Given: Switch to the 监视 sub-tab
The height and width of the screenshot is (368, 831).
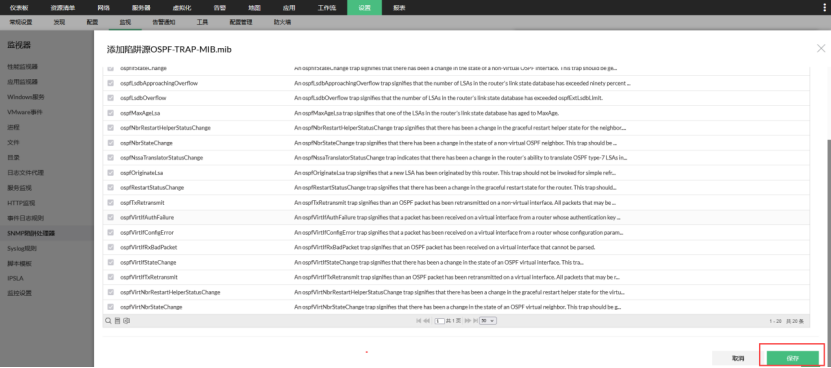Looking at the screenshot, I should click(x=125, y=22).
